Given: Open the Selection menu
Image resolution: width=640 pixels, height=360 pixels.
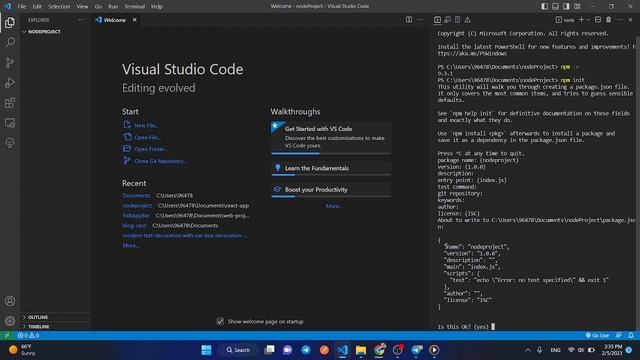Looking at the screenshot, I should coord(59,7).
